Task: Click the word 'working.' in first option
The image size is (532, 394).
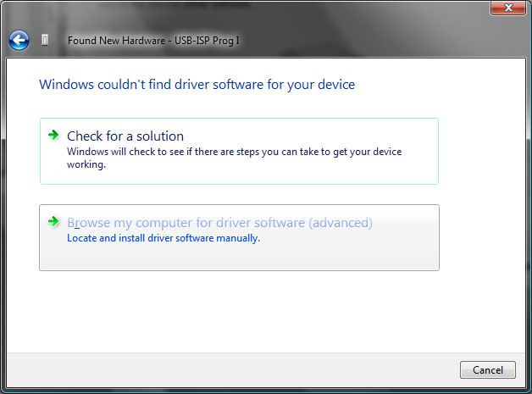Action: click(86, 164)
